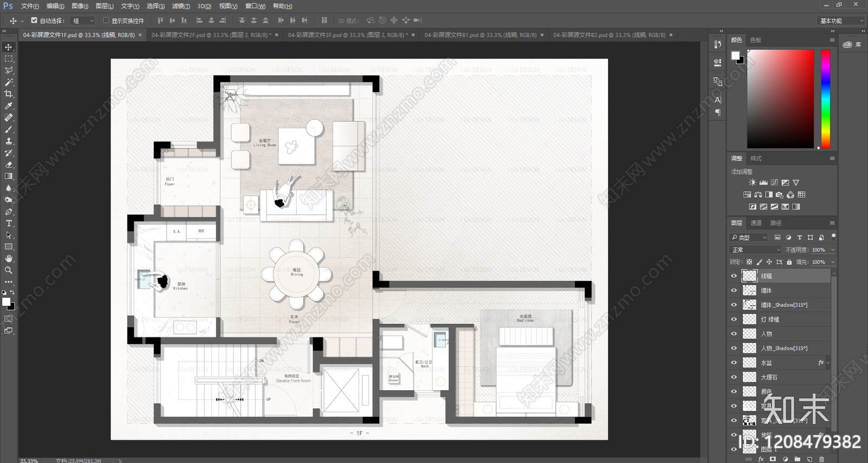Click the Lock All layer icon

pyautogui.click(x=789, y=262)
